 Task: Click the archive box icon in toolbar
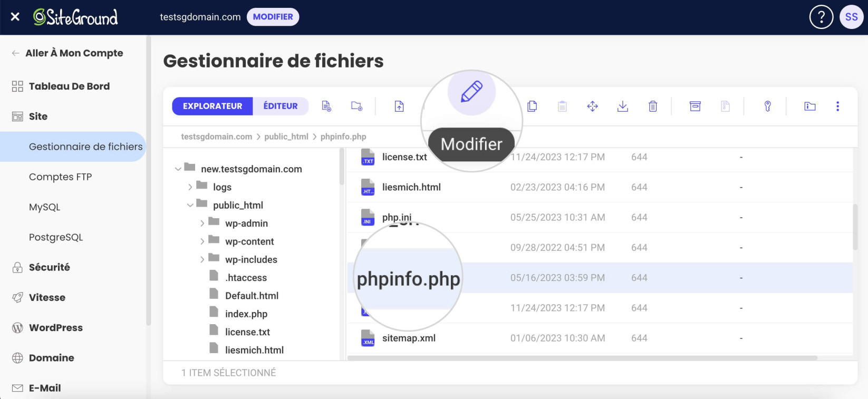[x=695, y=106]
